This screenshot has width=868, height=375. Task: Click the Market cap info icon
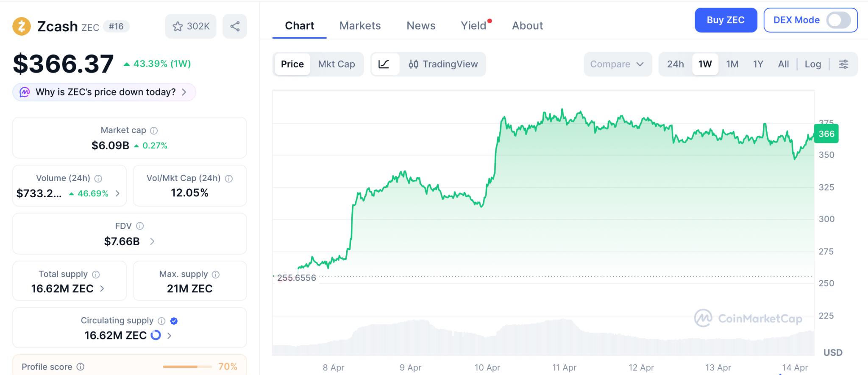click(x=154, y=131)
